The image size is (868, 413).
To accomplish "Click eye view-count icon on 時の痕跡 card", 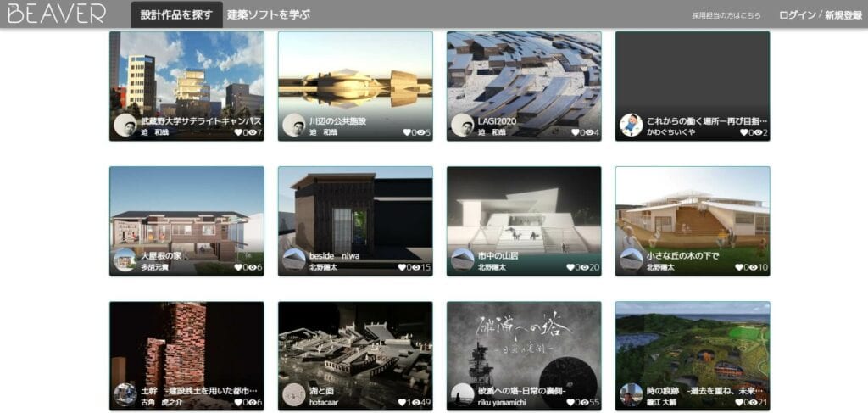I will coord(753,403).
